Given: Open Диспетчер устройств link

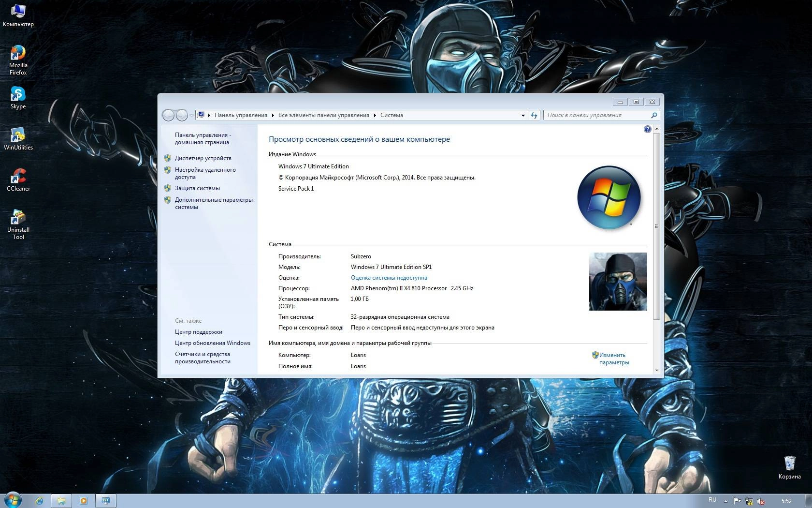Looking at the screenshot, I should (x=203, y=158).
